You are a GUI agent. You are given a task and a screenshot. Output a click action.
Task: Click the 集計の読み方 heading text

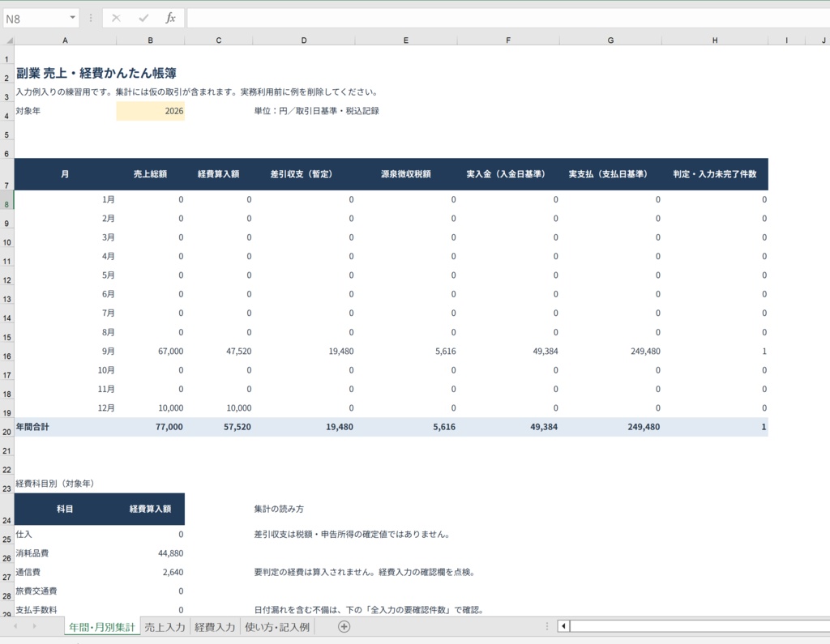tap(279, 509)
